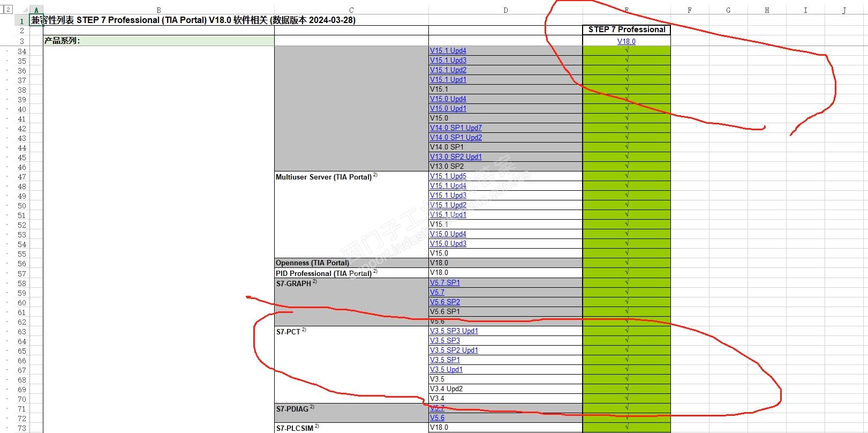
Task: Select the 'Multiuser Server (TIA Portal)' cell
Action: 351,215
